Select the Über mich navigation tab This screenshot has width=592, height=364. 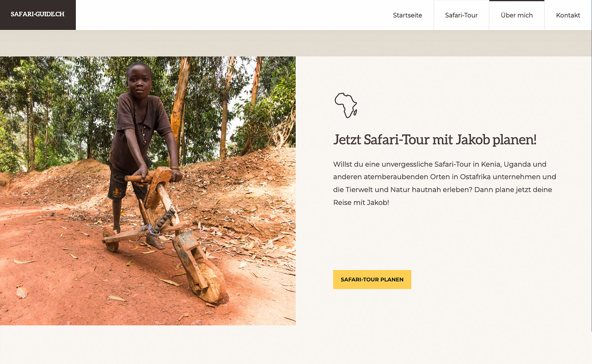[x=517, y=15]
